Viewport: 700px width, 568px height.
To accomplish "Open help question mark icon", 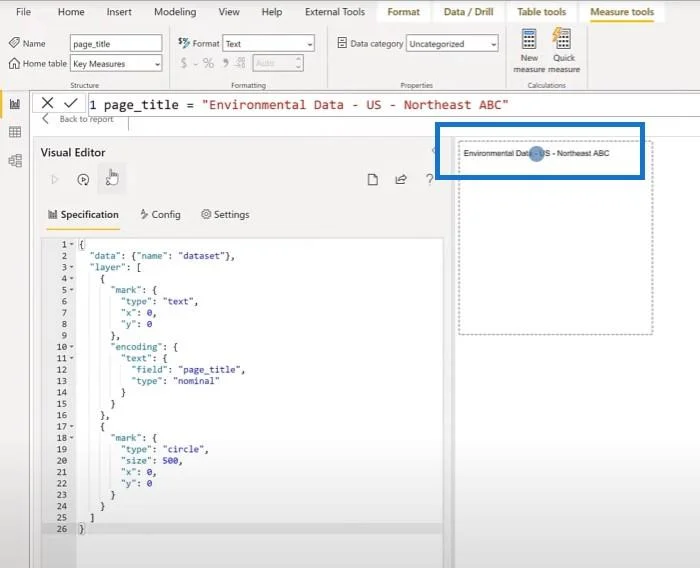I will pyautogui.click(x=429, y=179).
